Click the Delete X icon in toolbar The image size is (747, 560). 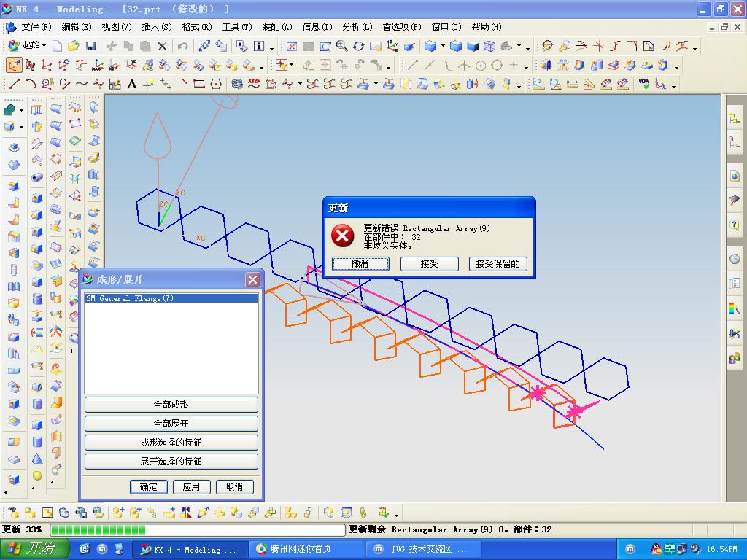coord(162,46)
